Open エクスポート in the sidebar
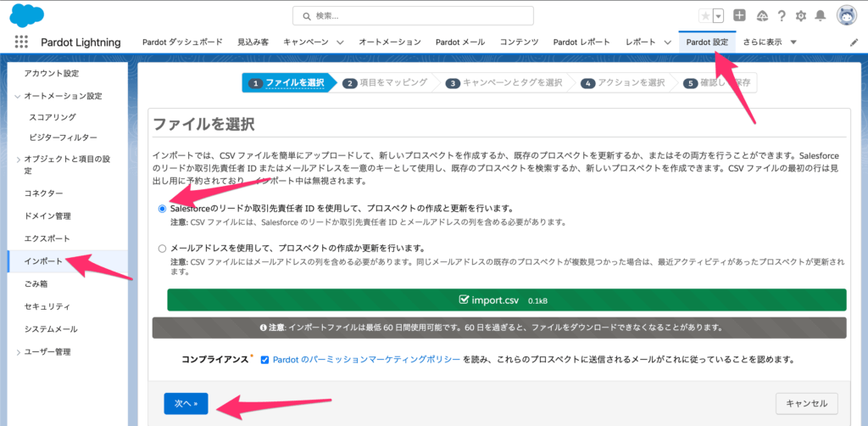This screenshot has height=426, width=868. pos(47,238)
